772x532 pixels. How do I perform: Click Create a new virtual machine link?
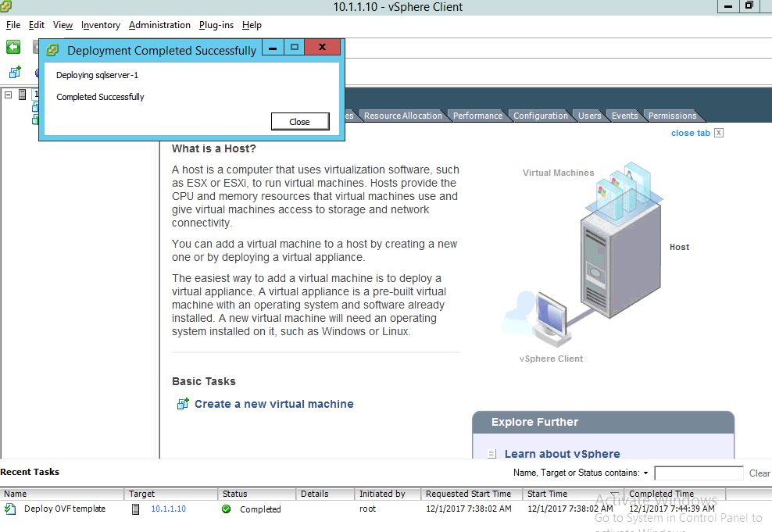point(273,404)
